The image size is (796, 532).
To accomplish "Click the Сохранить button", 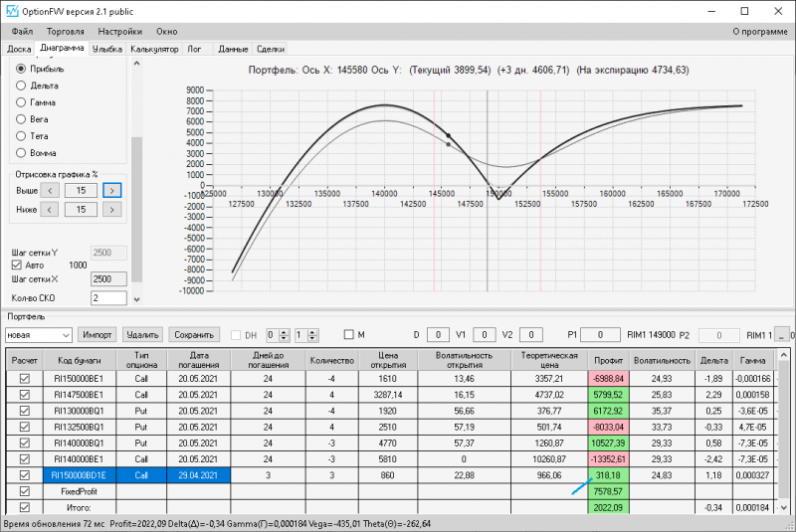I will tap(193, 335).
